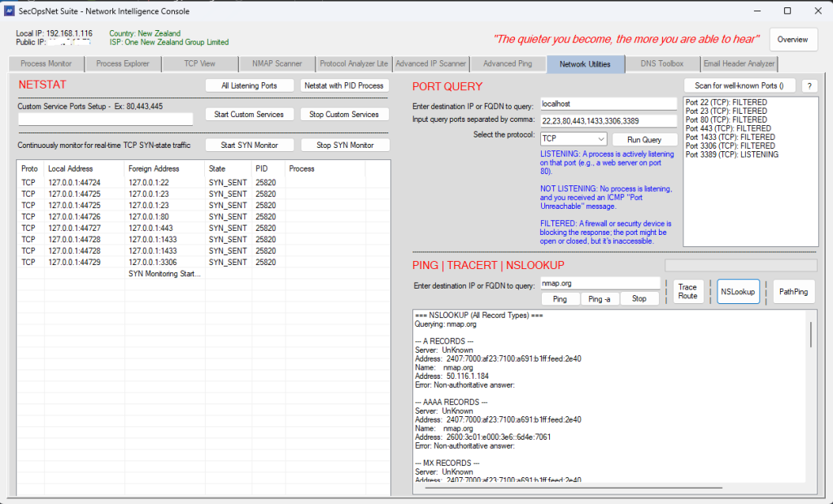This screenshot has width=833, height=504.
Task: Switch to the NMAP Scanner tab
Action: pos(277,63)
